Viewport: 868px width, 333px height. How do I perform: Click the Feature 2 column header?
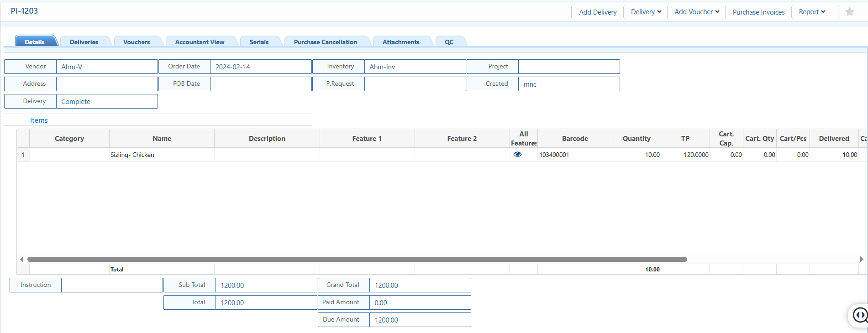462,138
